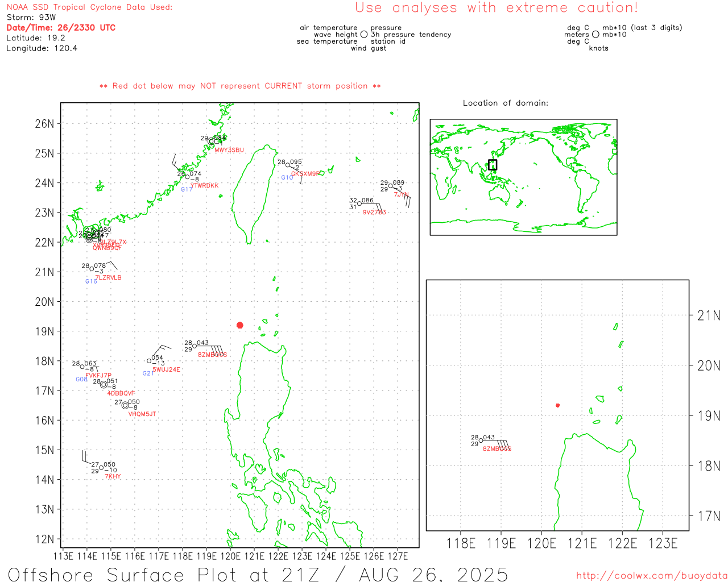Click the red storm position dot on the main map

click(x=239, y=325)
